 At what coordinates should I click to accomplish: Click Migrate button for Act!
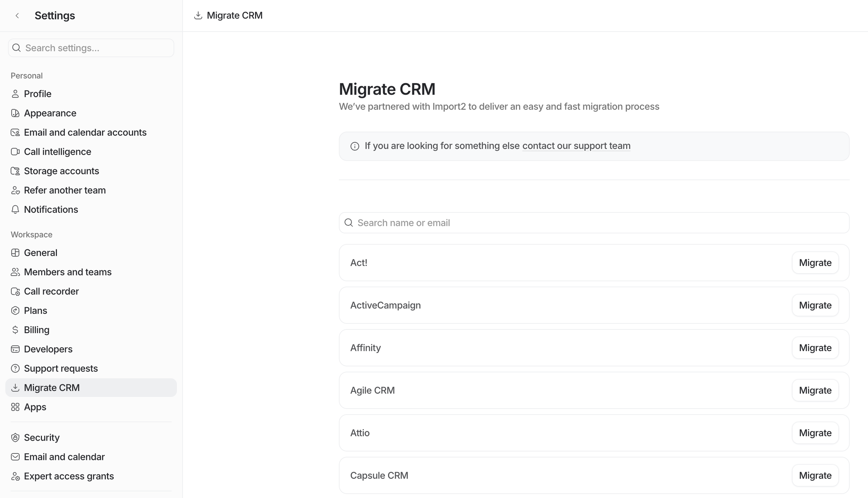(x=815, y=263)
